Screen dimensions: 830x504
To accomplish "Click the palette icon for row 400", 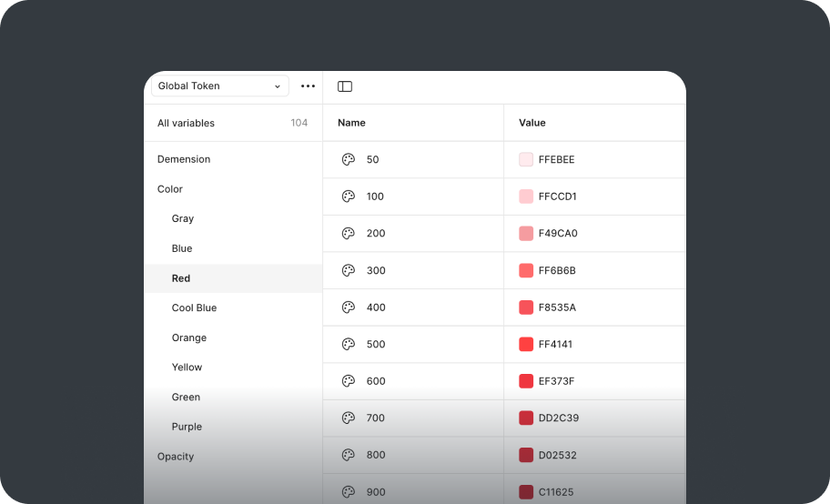I will [x=348, y=307].
